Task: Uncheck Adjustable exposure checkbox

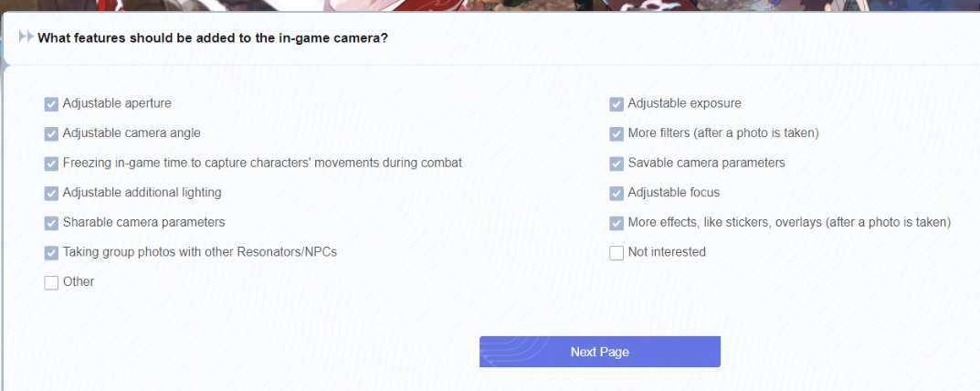Action: (x=616, y=104)
